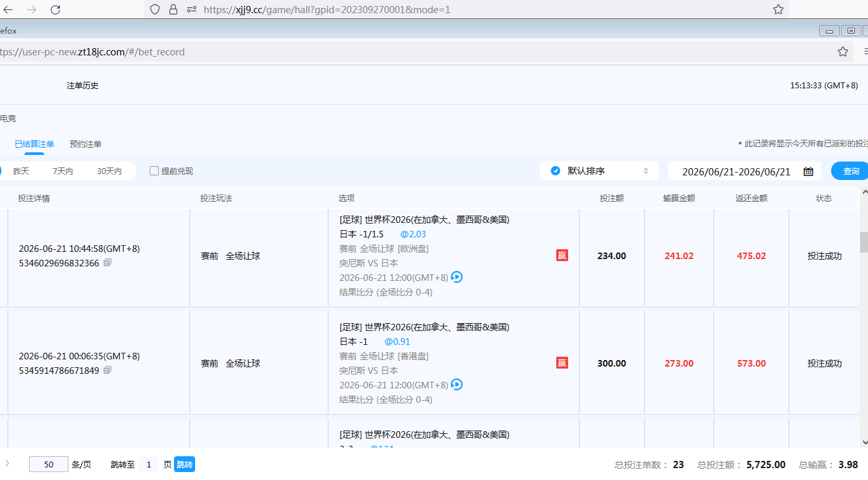The image size is (868, 480).
Task: Click the 投注额 column header
Action: pos(612,198)
